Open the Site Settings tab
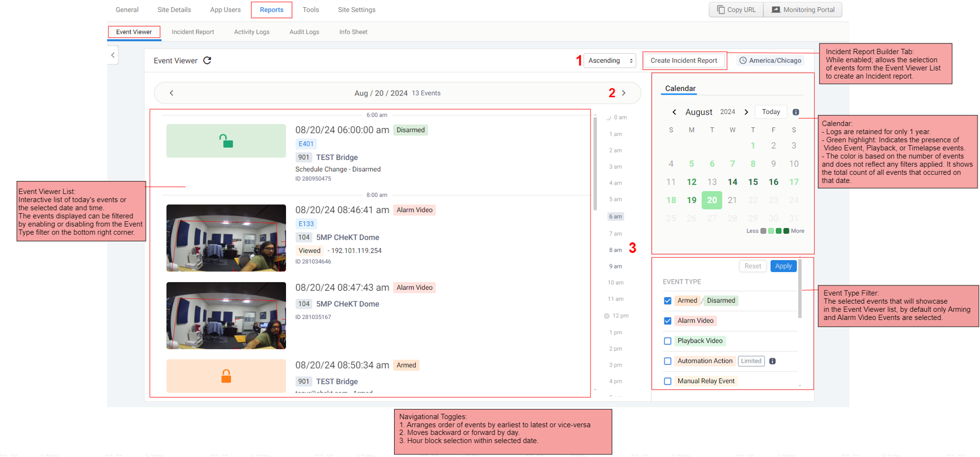Screen dimensions: 980x457 (x=356, y=10)
